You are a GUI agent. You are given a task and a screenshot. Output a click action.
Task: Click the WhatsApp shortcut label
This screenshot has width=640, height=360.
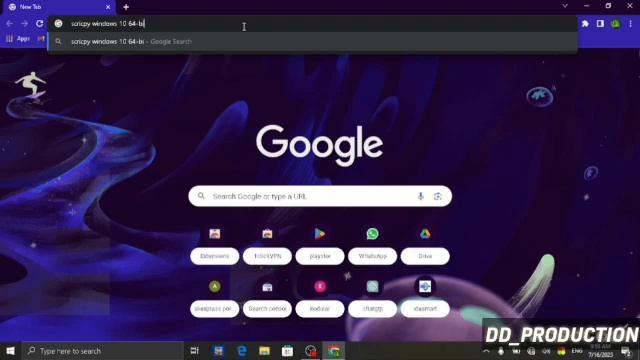click(x=372, y=256)
